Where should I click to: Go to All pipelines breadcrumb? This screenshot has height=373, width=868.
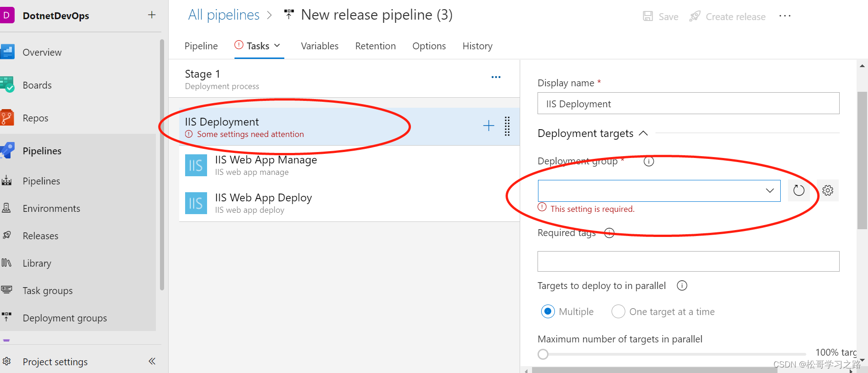coord(224,15)
